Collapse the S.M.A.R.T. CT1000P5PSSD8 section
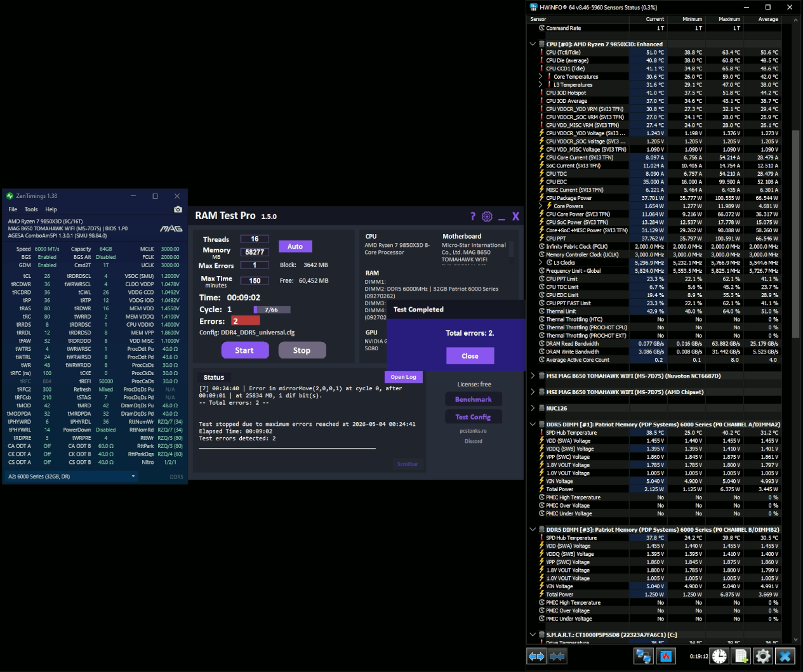The image size is (803, 672). coord(533,634)
